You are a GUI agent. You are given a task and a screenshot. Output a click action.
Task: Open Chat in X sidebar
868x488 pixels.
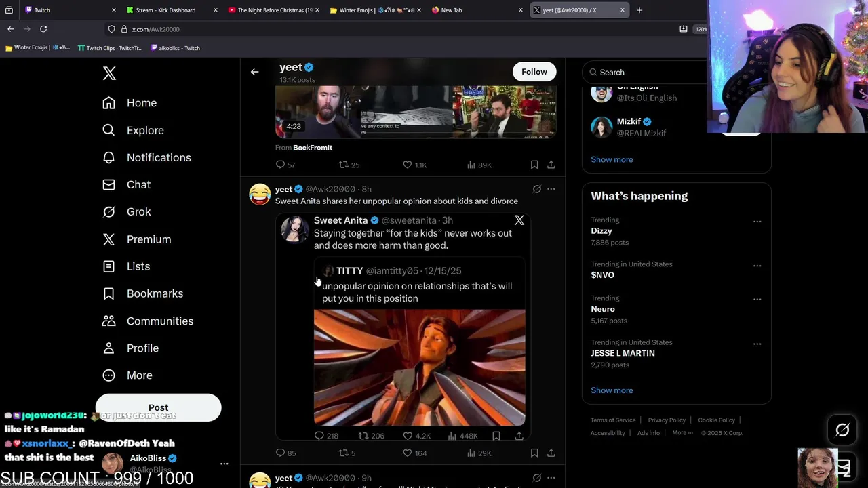coord(127,184)
